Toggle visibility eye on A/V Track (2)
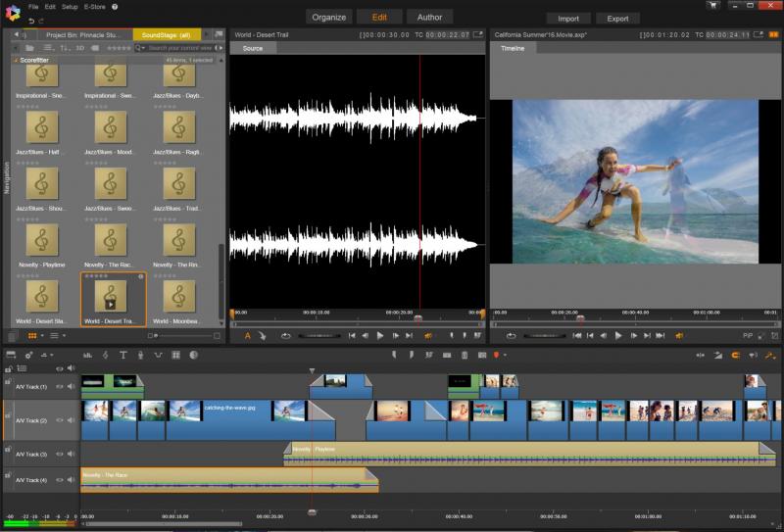This screenshot has height=532, width=784. 60,420
